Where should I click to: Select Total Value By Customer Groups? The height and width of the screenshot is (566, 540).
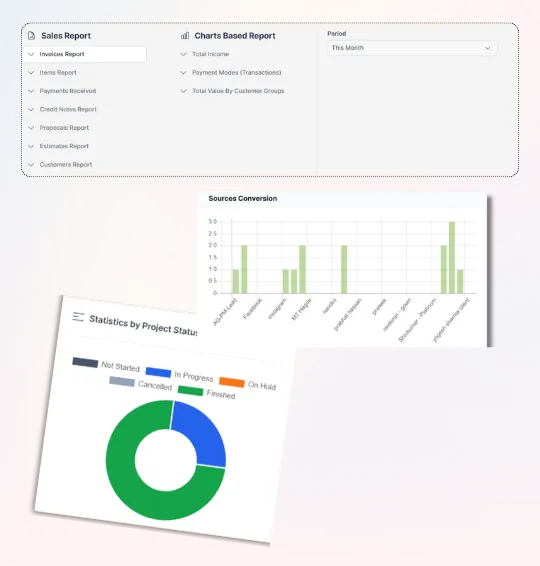238,91
